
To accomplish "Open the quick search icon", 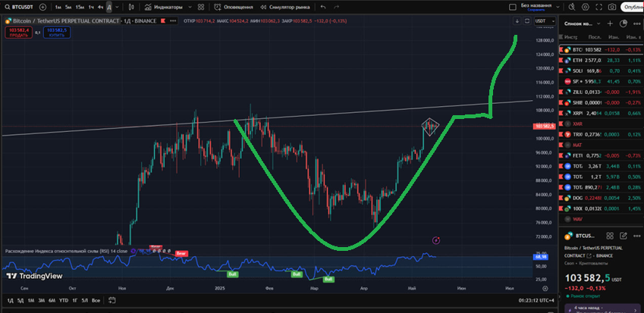I will coord(572,7).
